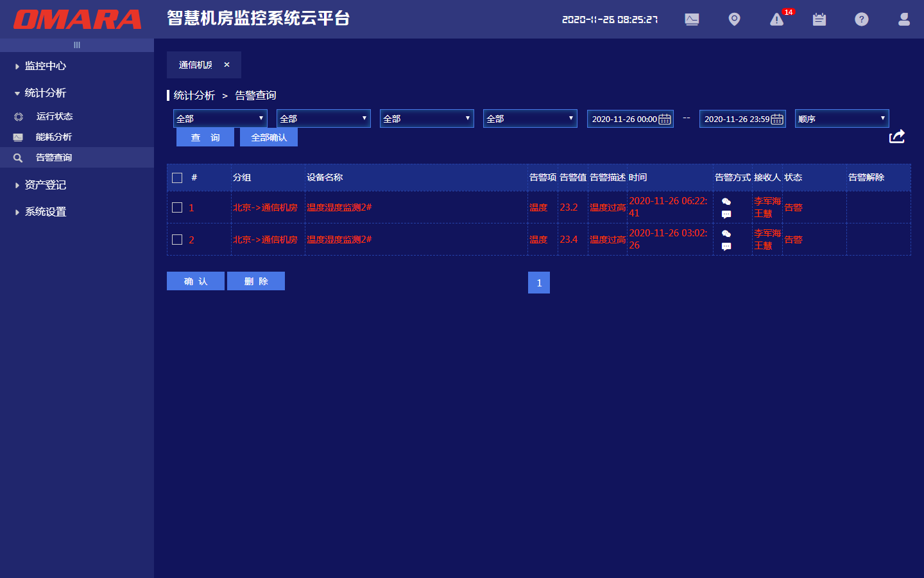This screenshot has height=578, width=924.
Task: Click the help question mark icon
Action: [x=862, y=20]
